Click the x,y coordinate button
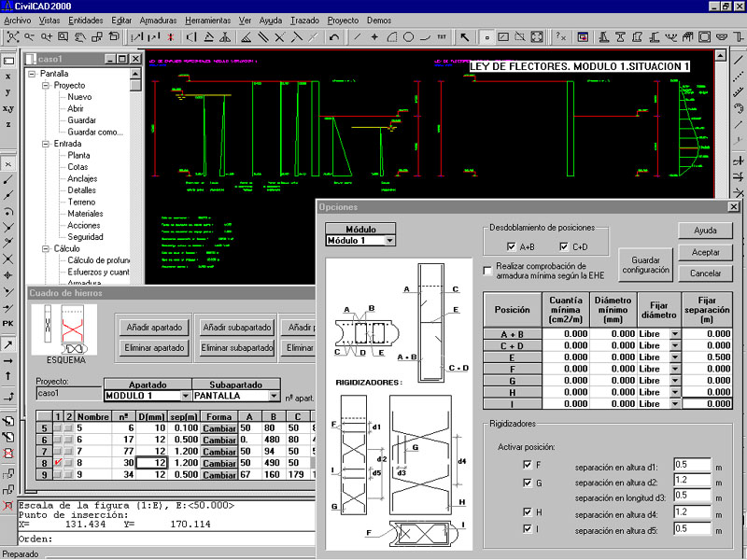Viewport: 747px width, 560px height. [8, 108]
